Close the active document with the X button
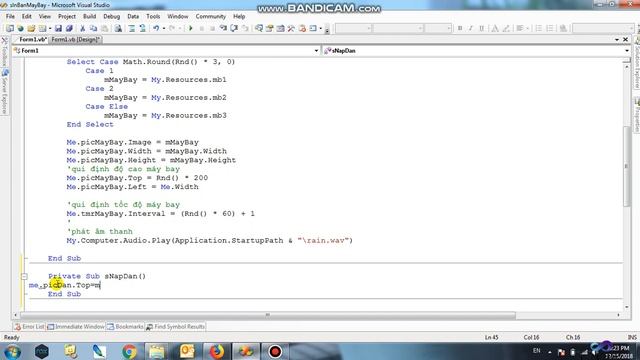 click(625, 40)
